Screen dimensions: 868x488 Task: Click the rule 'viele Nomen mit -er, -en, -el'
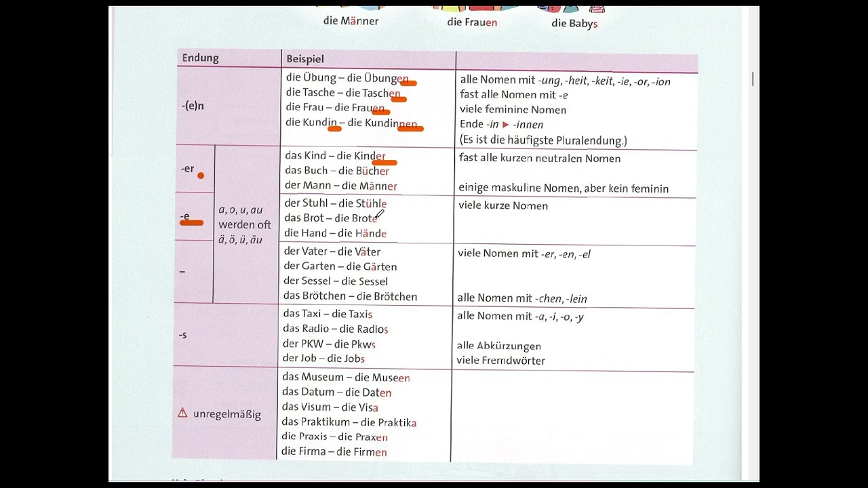(x=524, y=253)
